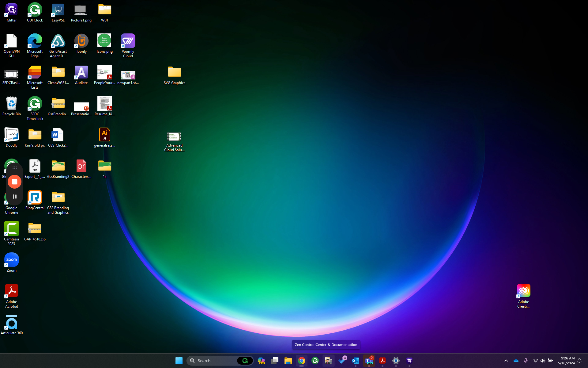Select the Adobe Acrobat desktop shortcut
This screenshot has width=588, height=368.
(x=12, y=296)
